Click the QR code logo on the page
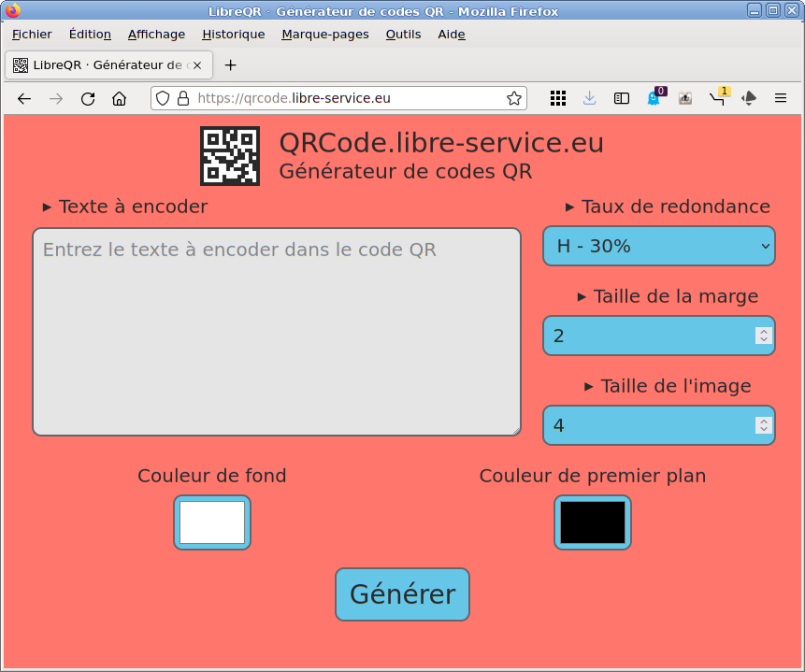 (230, 156)
